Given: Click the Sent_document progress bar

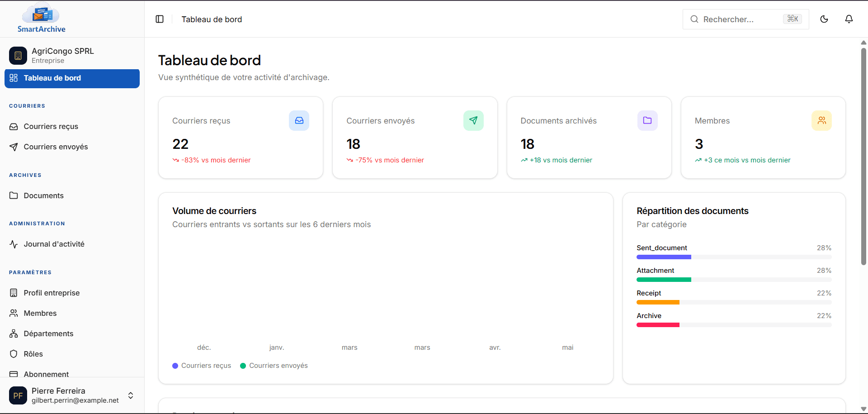Looking at the screenshot, I should (734, 257).
